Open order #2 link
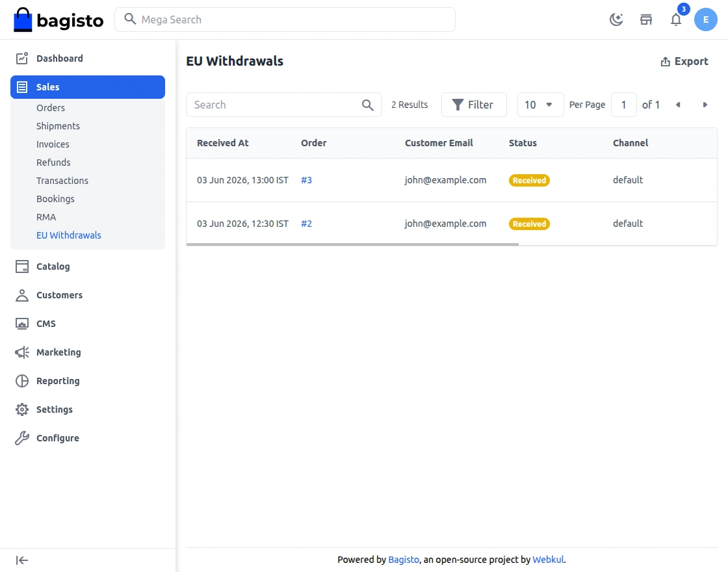The image size is (728, 572). click(306, 224)
